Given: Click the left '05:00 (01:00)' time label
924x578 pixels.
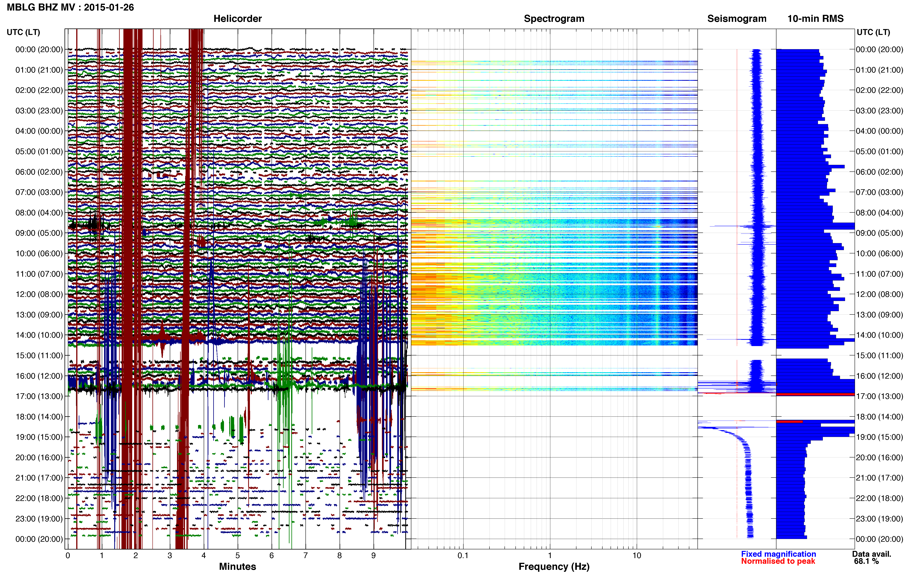Looking at the screenshot, I should pos(39,151).
